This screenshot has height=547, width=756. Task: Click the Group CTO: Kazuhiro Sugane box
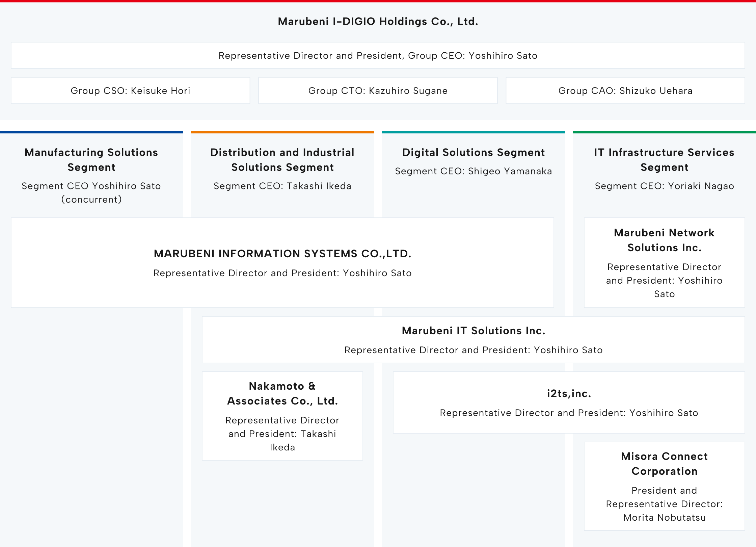pos(377,90)
